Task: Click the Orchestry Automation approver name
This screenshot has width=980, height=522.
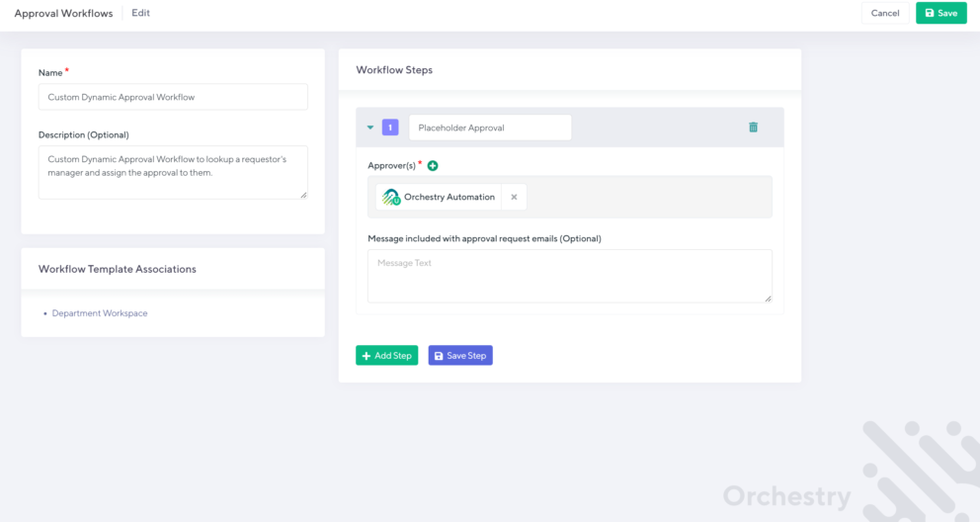Action: (449, 197)
